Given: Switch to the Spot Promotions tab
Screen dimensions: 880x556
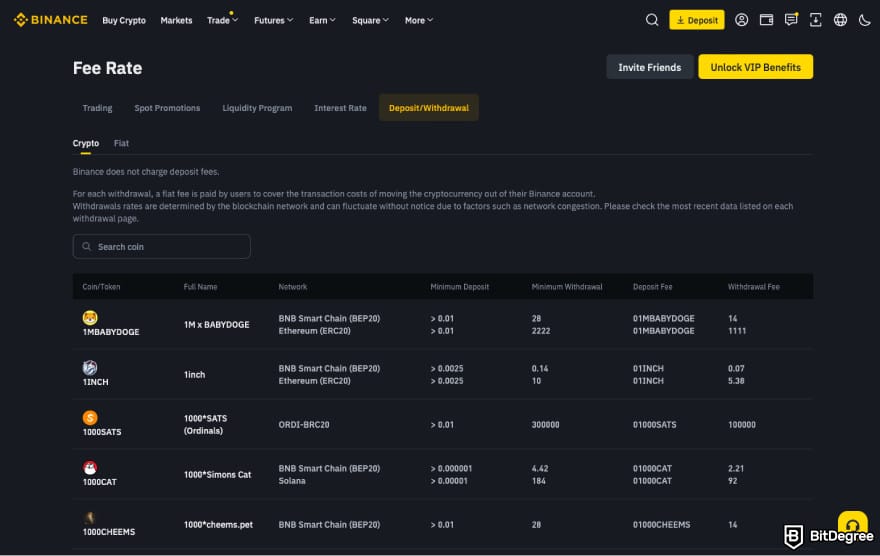Looking at the screenshot, I should 167,108.
